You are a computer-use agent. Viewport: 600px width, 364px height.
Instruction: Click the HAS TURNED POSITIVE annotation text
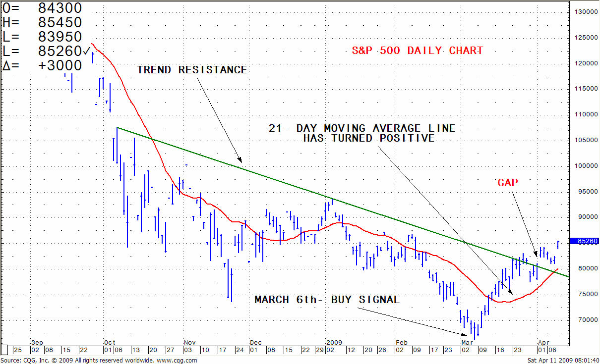[x=368, y=138]
